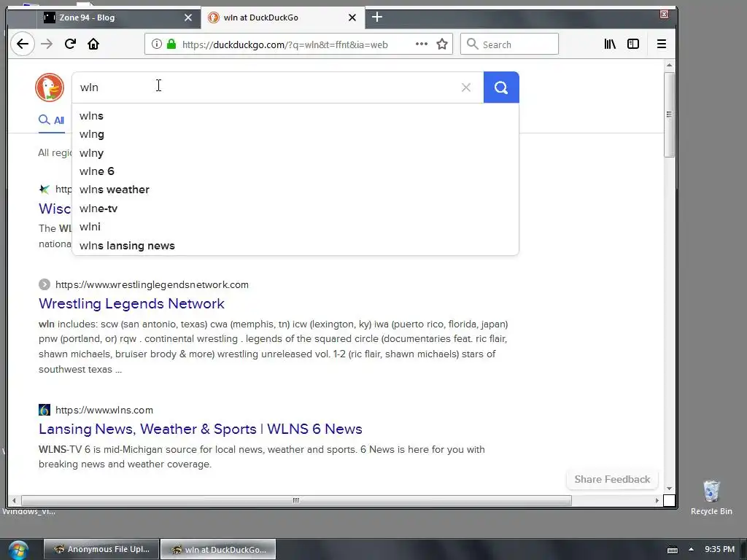This screenshot has width=747, height=560.
Task: Open the Firefox hamburger menu
Action: [x=661, y=44]
